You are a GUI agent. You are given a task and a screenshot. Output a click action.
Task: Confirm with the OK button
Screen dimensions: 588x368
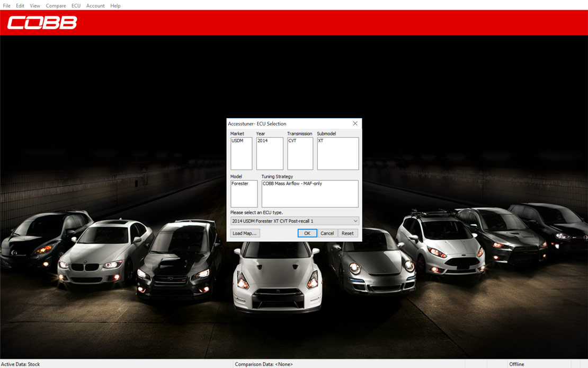pyautogui.click(x=307, y=233)
